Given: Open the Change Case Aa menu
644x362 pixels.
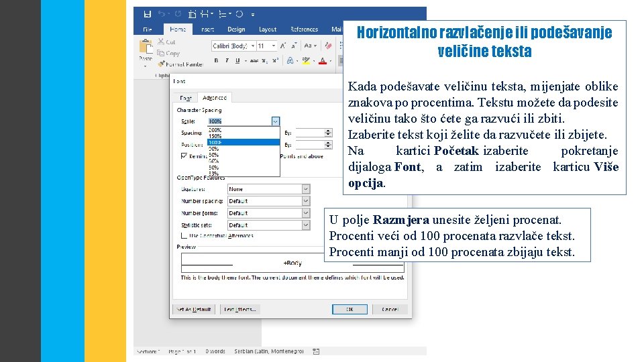Looking at the screenshot, I should click(x=310, y=46).
